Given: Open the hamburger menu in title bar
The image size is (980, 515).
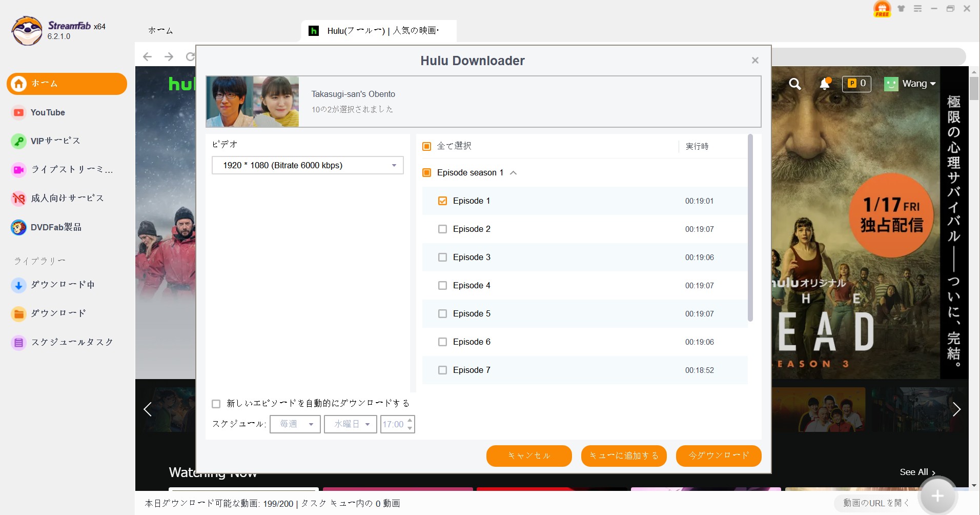Looking at the screenshot, I should point(917,9).
